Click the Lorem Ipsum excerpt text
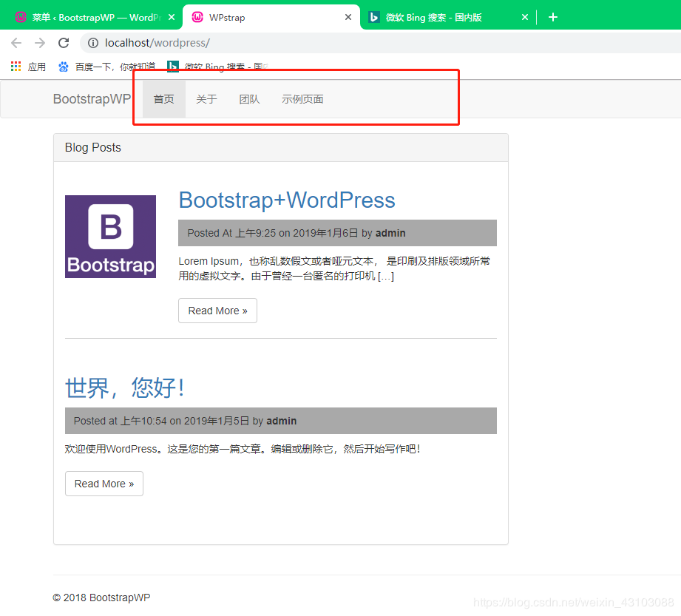The width and height of the screenshot is (681, 616). [x=334, y=268]
